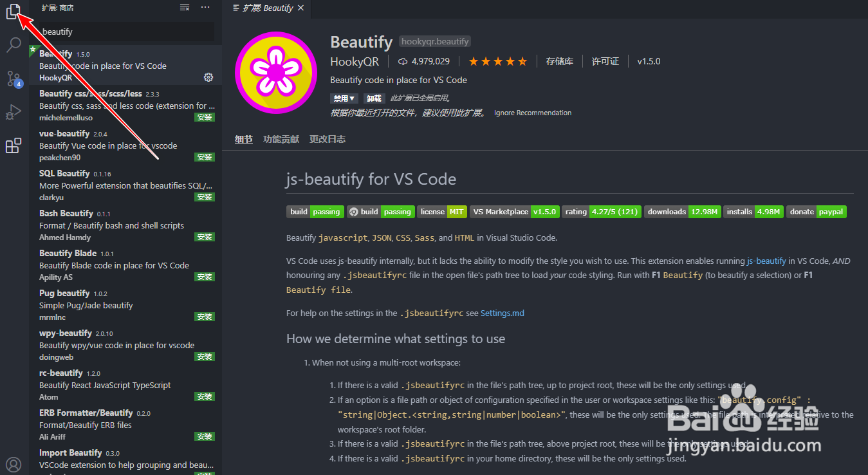The width and height of the screenshot is (868, 475).
Task: Click the 卸载 uninstall button
Action: [374, 98]
